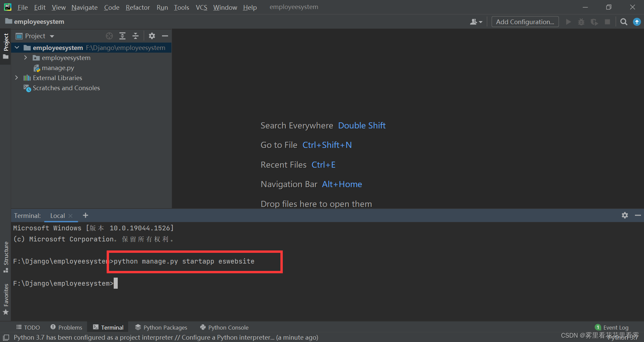The height and width of the screenshot is (342, 644).
Task: Open the Problems tool window
Action: pos(66,327)
